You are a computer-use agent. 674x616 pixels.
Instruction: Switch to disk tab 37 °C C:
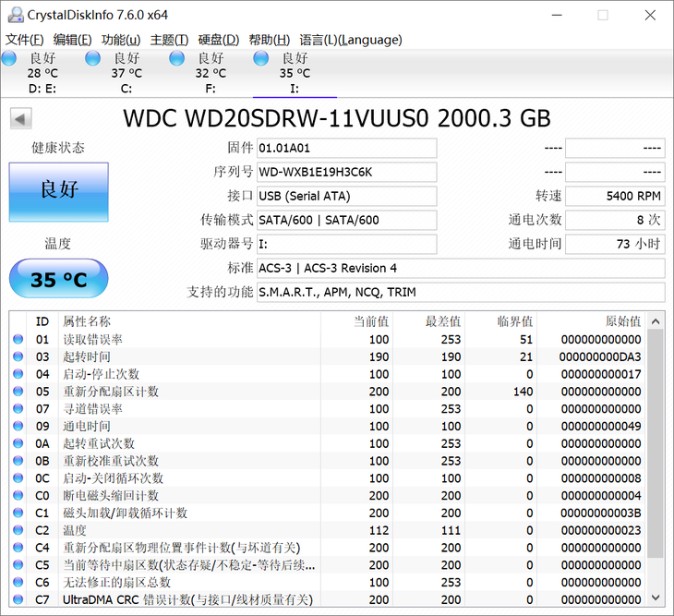pos(126,73)
